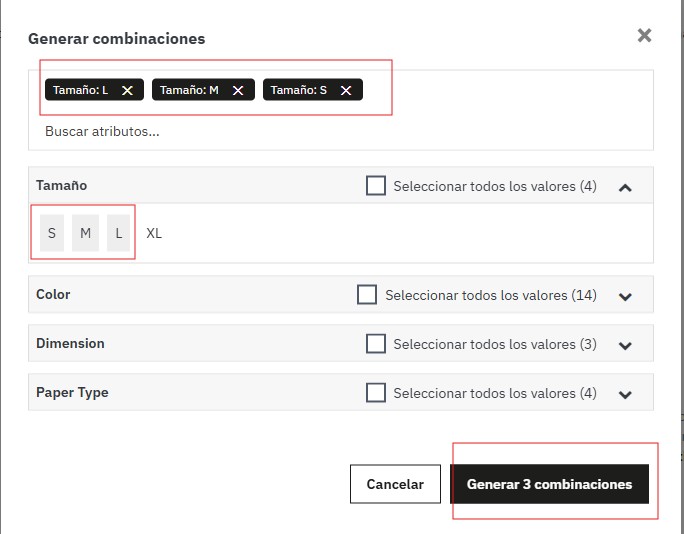Expand the Paper Type section
The width and height of the screenshot is (684, 534).
click(x=625, y=394)
